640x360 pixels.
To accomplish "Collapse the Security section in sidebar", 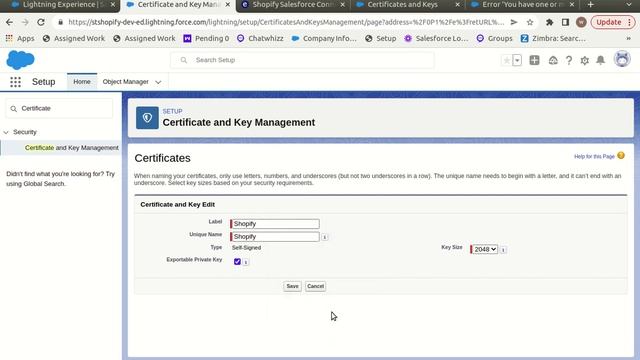I will click(6, 132).
